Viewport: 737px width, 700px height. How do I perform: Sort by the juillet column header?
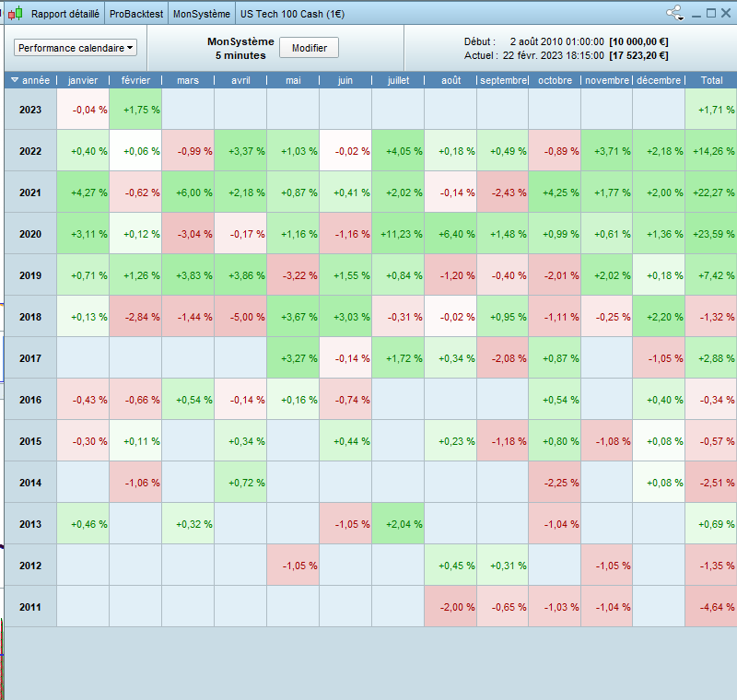tap(398, 80)
